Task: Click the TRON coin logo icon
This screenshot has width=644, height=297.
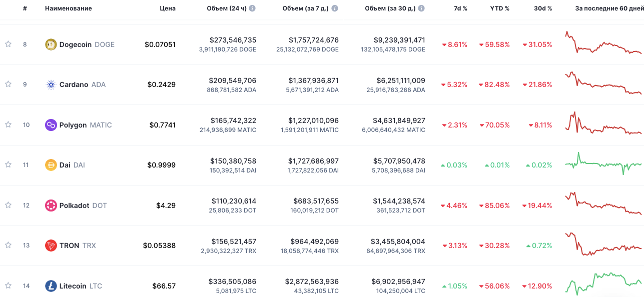Action: pyautogui.click(x=51, y=245)
